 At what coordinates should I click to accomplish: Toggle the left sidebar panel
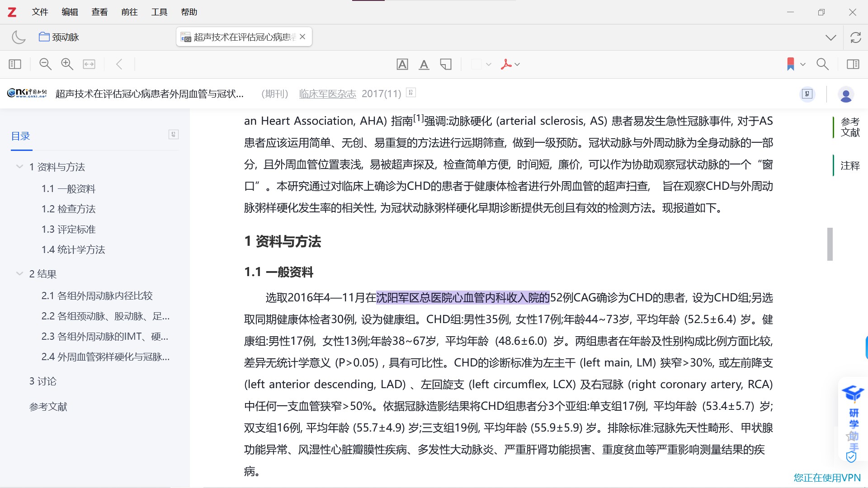[15, 64]
